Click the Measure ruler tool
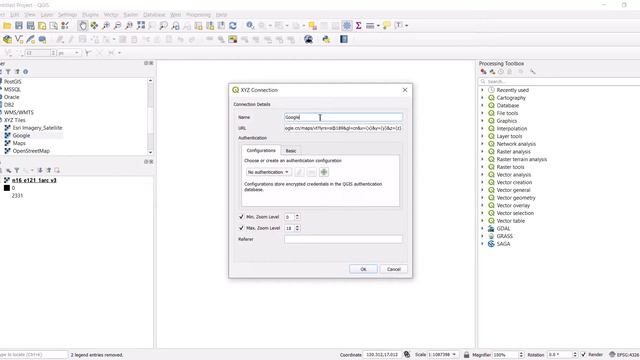Viewport: 640px width, 360px height. coord(370,26)
